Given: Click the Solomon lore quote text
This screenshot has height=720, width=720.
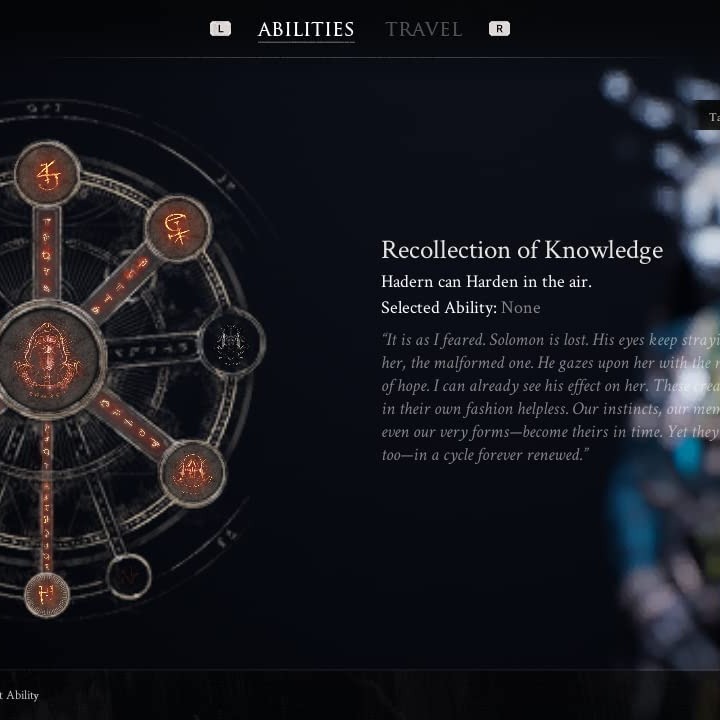Looking at the screenshot, I should (x=551, y=397).
